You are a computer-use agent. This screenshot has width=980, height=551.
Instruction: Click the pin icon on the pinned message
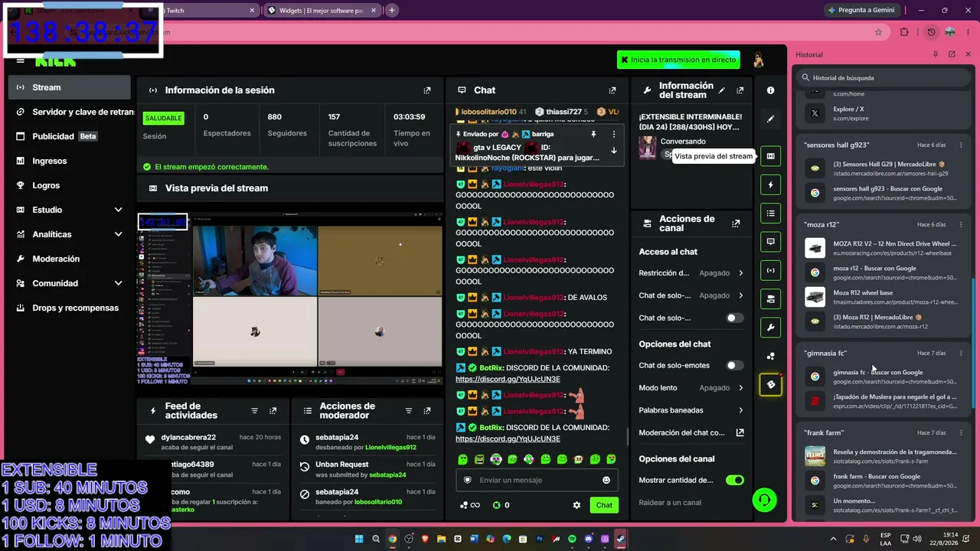(593, 134)
